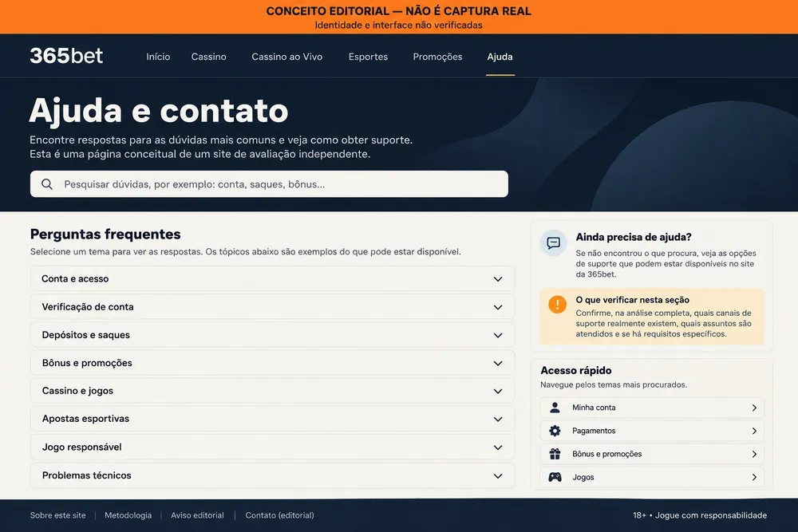
Task: Open the Cassino nav item
Action: point(208,57)
